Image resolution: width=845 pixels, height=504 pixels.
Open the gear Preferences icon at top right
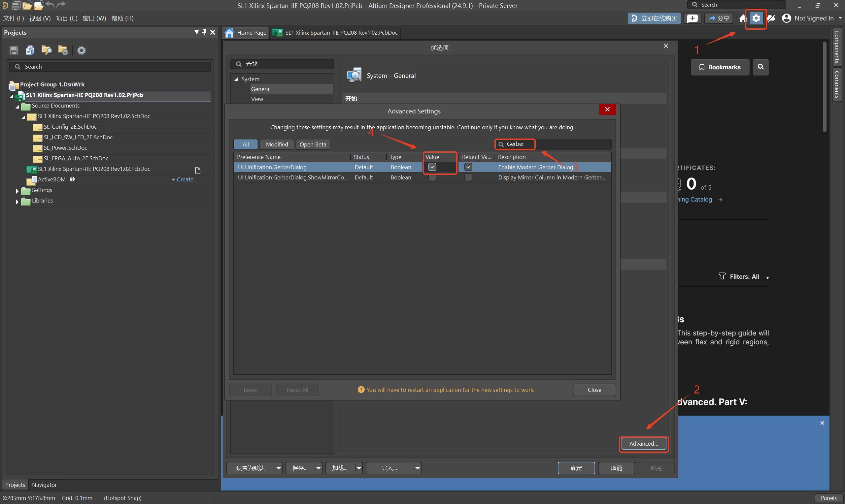[x=756, y=18]
